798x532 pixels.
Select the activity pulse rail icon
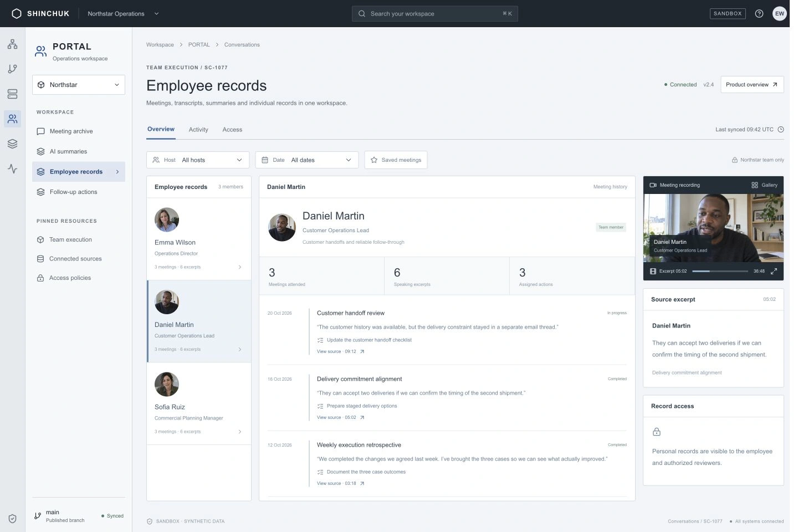coord(12,168)
